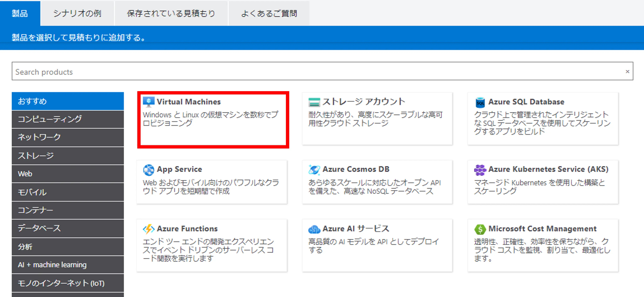Click the Azure SQL Database description text

[542, 123]
